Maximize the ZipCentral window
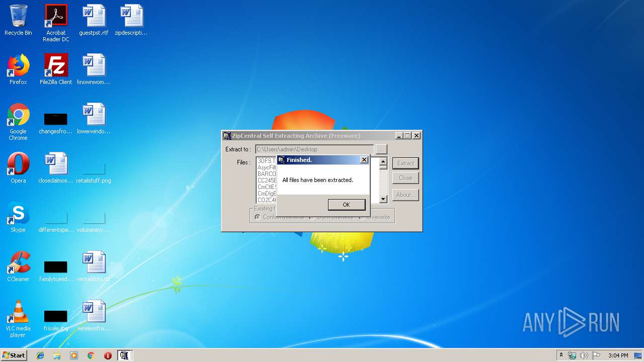 click(408, 136)
